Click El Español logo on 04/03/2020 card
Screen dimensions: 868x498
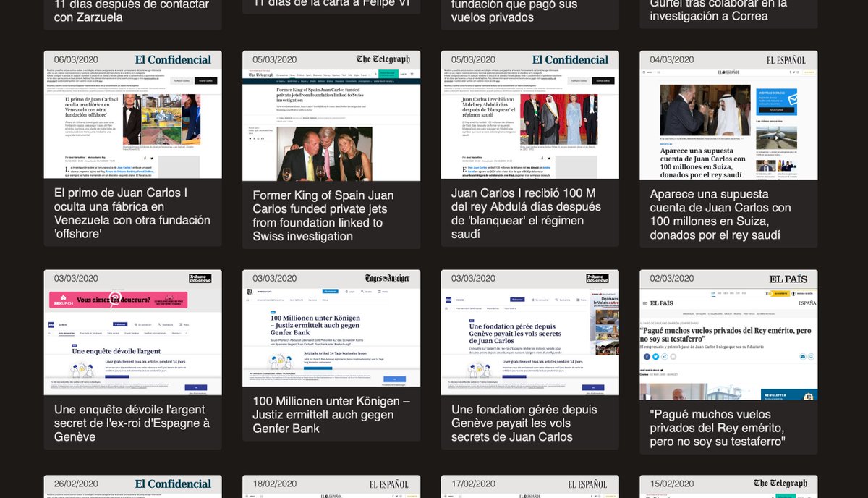[787, 59]
